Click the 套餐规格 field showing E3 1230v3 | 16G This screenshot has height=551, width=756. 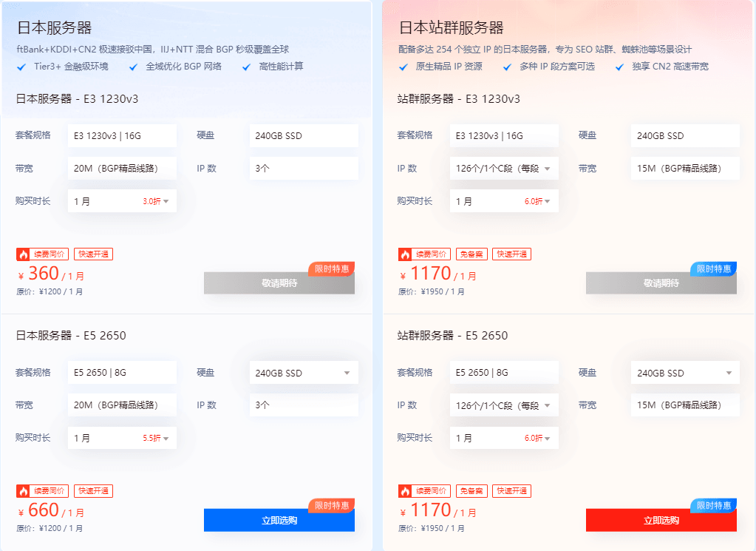click(122, 135)
